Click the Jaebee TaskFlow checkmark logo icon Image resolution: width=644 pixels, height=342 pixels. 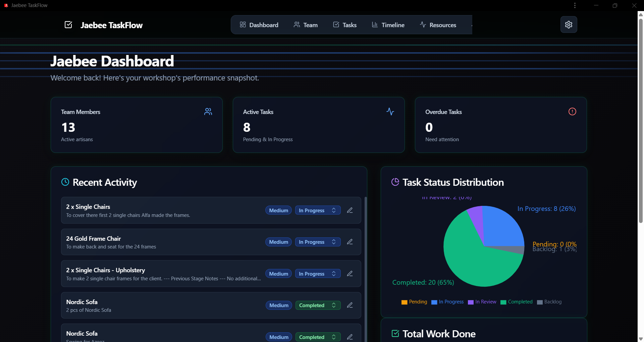pyautogui.click(x=68, y=25)
